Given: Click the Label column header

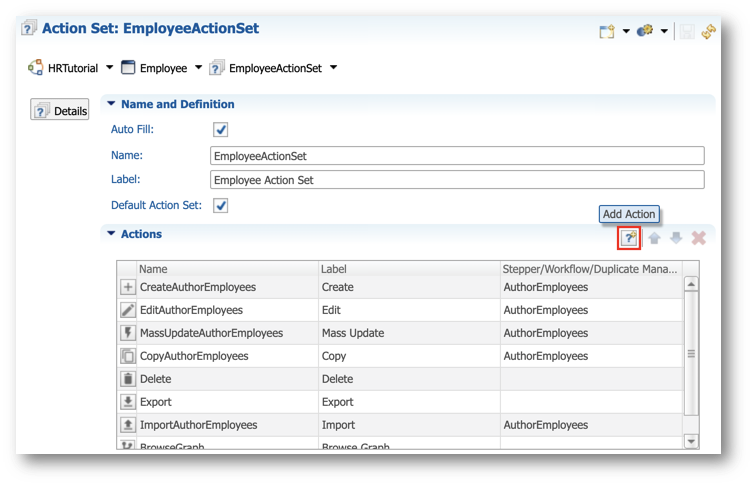Looking at the screenshot, I should [410, 269].
